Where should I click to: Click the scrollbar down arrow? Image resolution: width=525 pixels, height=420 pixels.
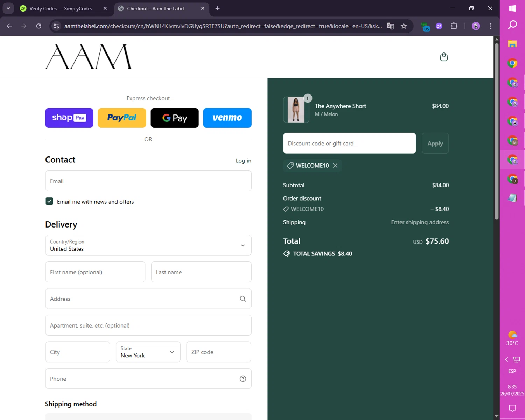pyautogui.click(x=497, y=416)
